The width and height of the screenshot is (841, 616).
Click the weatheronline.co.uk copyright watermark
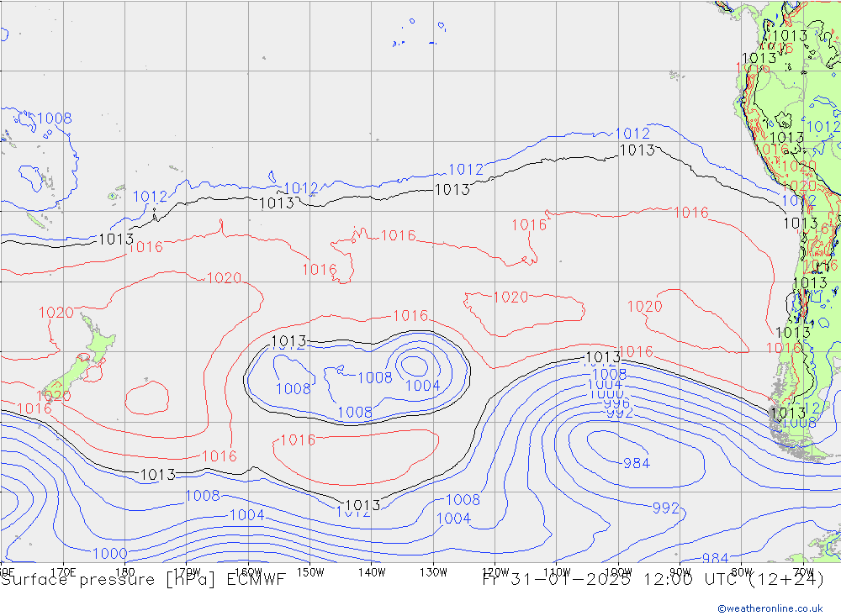coord(770,608)
